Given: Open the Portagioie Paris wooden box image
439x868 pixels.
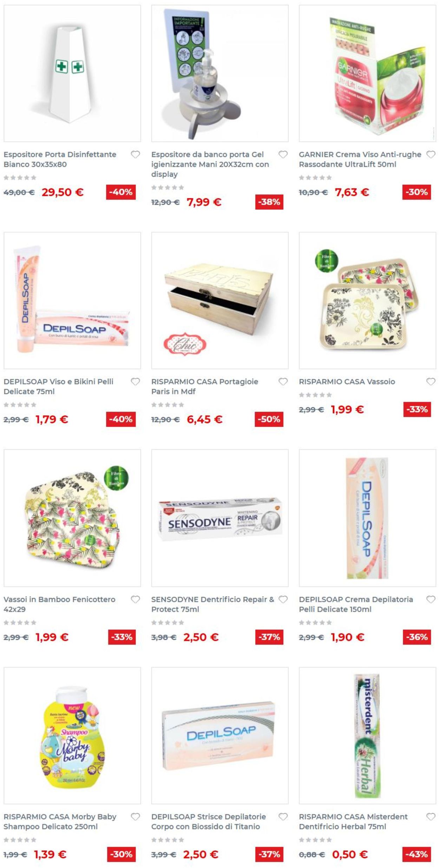Looking at the screenshot, I should (x=220, y=300).
